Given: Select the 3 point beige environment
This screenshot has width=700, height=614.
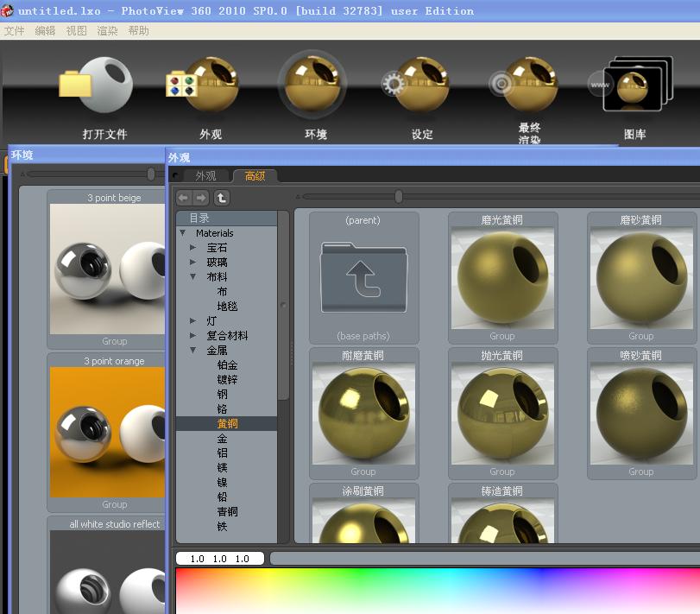Looking at the screenshot, I should coord(107,269).
